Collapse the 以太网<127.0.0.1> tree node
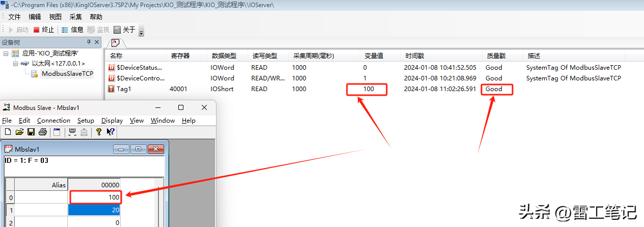 tap(15, 64)
